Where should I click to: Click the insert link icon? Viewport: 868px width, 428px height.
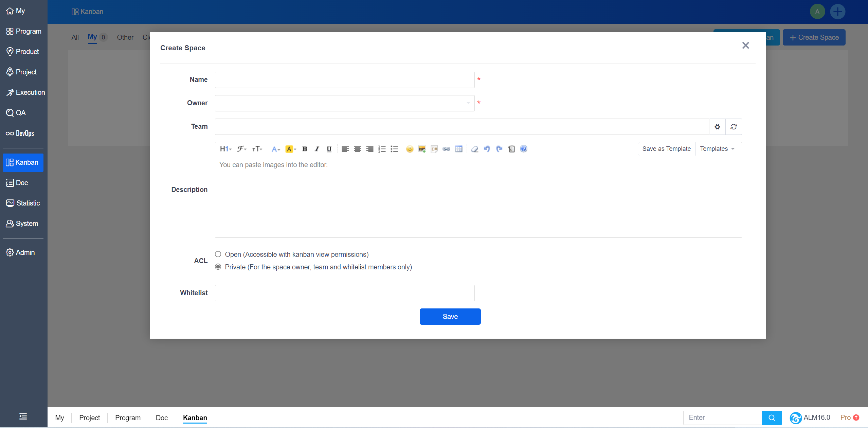coord(446,149)
